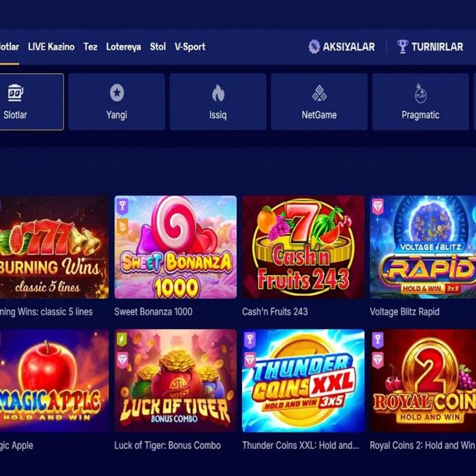Click the Pragmatic Play logo icon
Viewport: 476px width, 476px height.
click(421, 93)
